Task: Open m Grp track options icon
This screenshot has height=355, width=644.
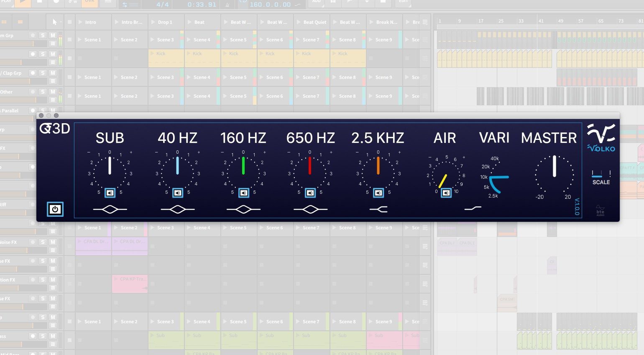Action: pos(53,43)
